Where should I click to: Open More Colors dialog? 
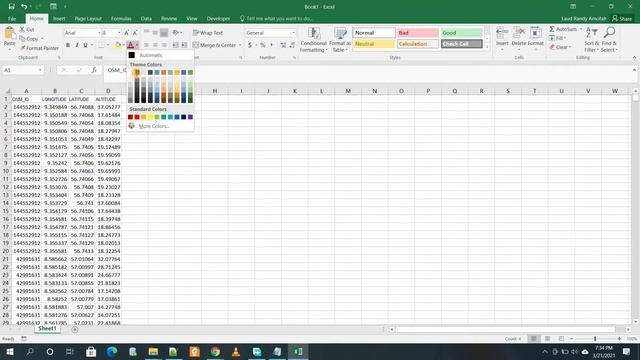160,126
